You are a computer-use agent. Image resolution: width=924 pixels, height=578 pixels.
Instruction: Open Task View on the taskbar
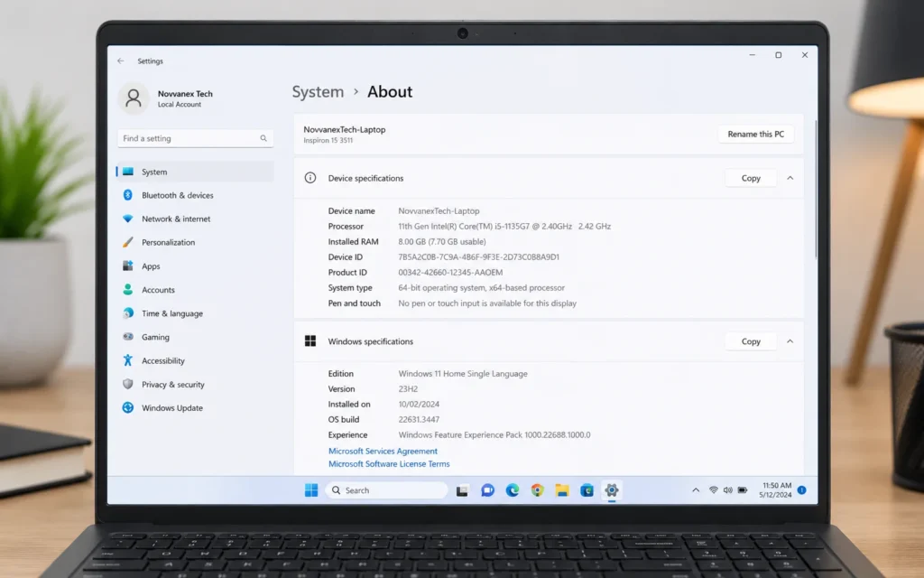click(463, 490)
